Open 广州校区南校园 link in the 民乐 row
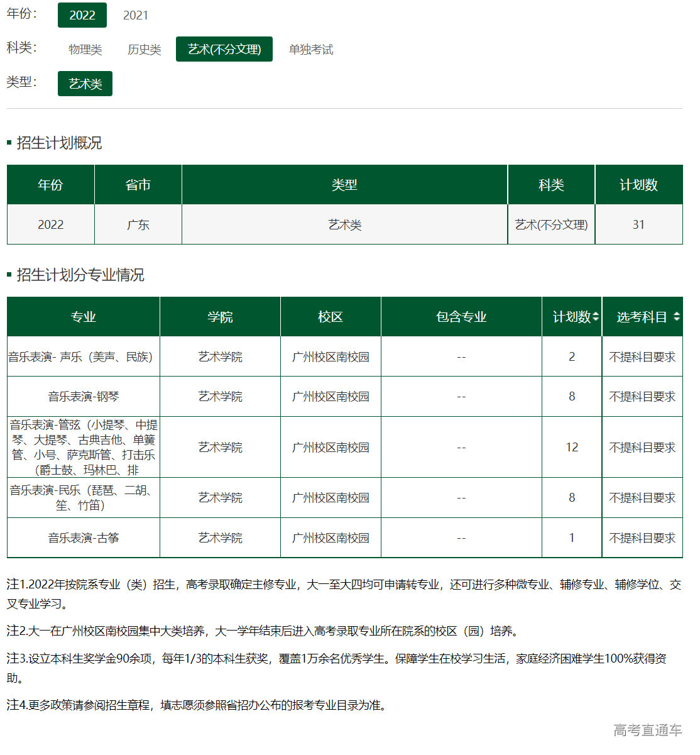 331,497
